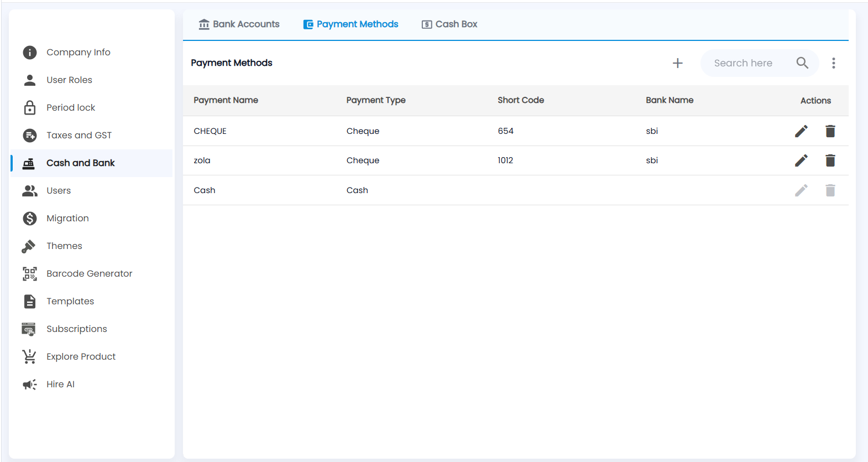Click the Period lock padlock icon
The image size is (868, 462).
pyautogui.click(x=30, y=107)
